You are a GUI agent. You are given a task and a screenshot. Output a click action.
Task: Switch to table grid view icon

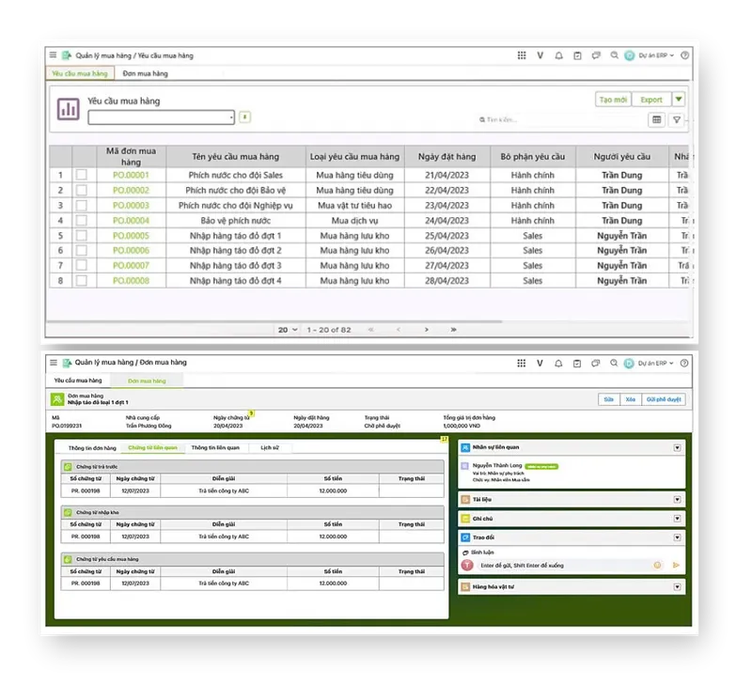pyautogui.click(x=656, y=120)
